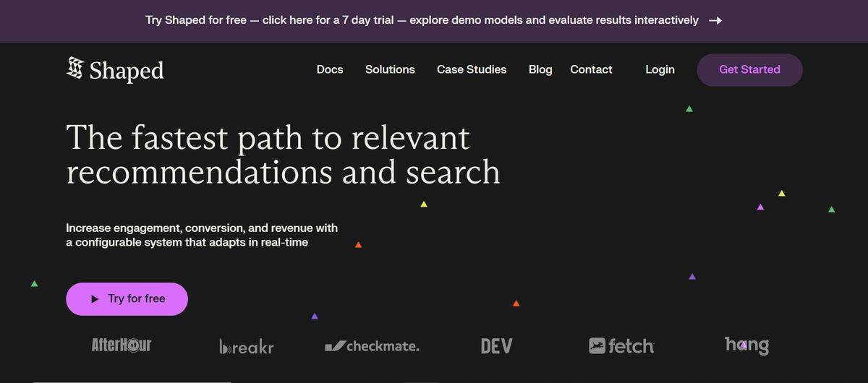Select the DEV logo

(496, 346)
